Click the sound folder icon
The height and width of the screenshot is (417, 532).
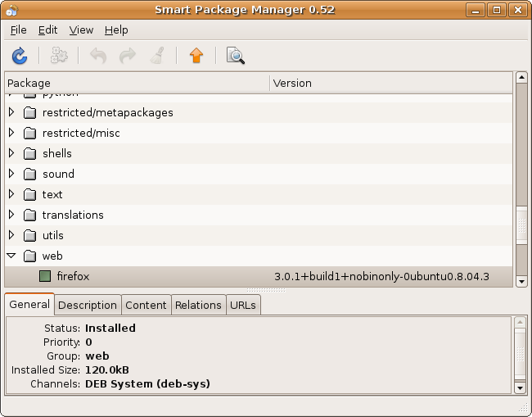pos(29,174)
